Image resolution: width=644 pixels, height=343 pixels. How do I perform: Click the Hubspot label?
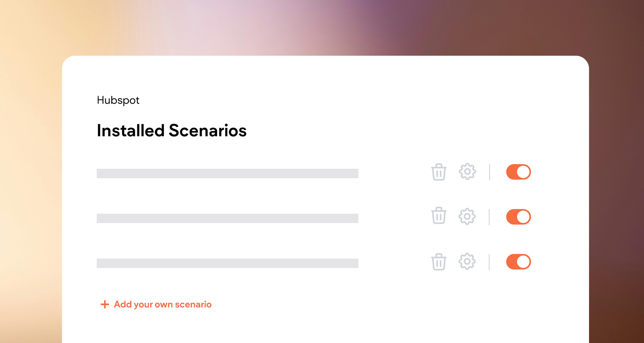[118, 100]
